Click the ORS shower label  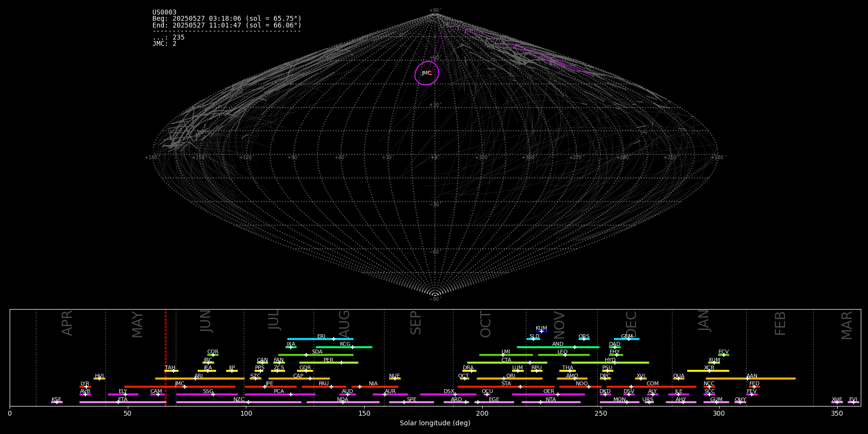[584, 336]
